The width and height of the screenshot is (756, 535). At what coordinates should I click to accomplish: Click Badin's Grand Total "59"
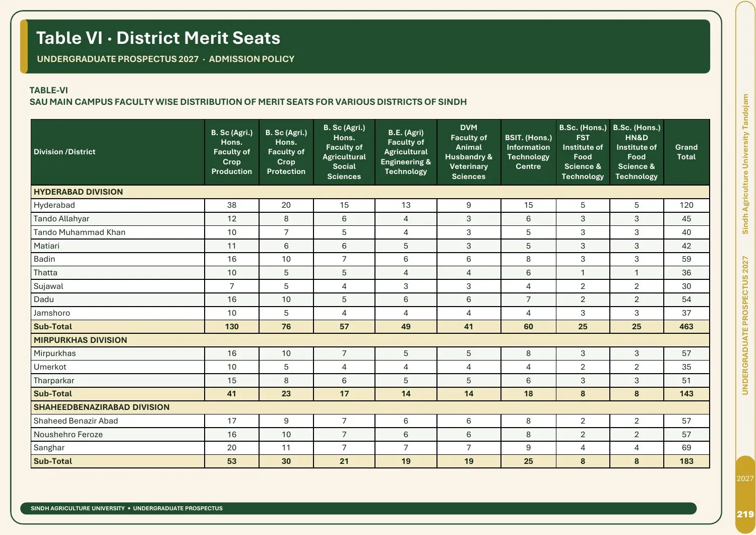pos(686,259)
